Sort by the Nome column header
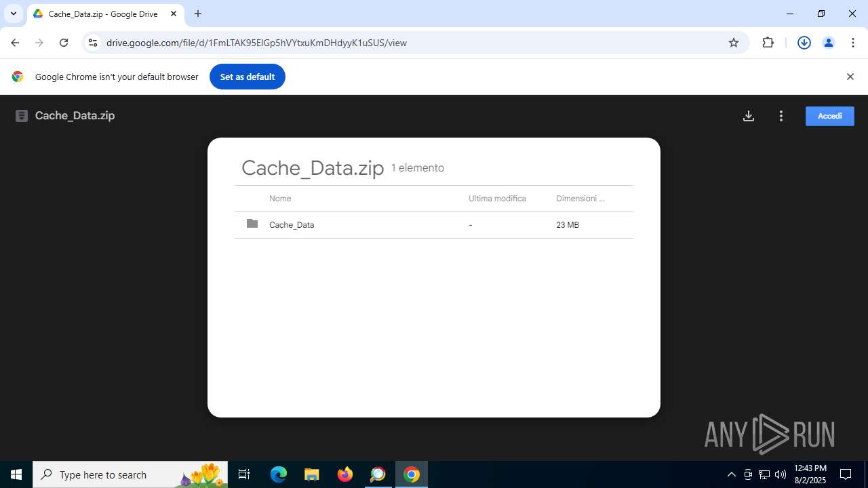868x488 pixels. pos(280,199)
